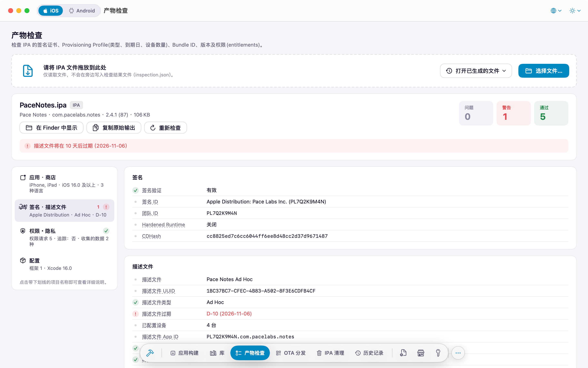Click the green check on 权限·隐私 row
Image resolution: width=588 pixels, height=368 pixels.
tap(106, 231)
